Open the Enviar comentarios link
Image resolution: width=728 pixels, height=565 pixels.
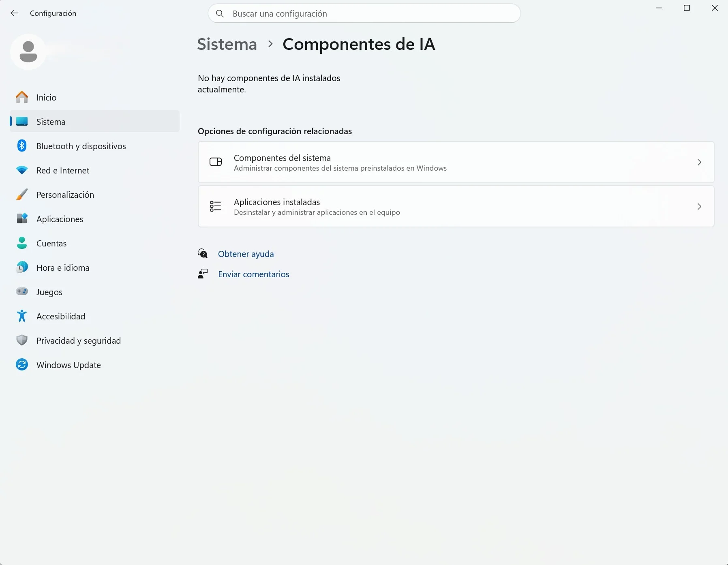point(254,274)
